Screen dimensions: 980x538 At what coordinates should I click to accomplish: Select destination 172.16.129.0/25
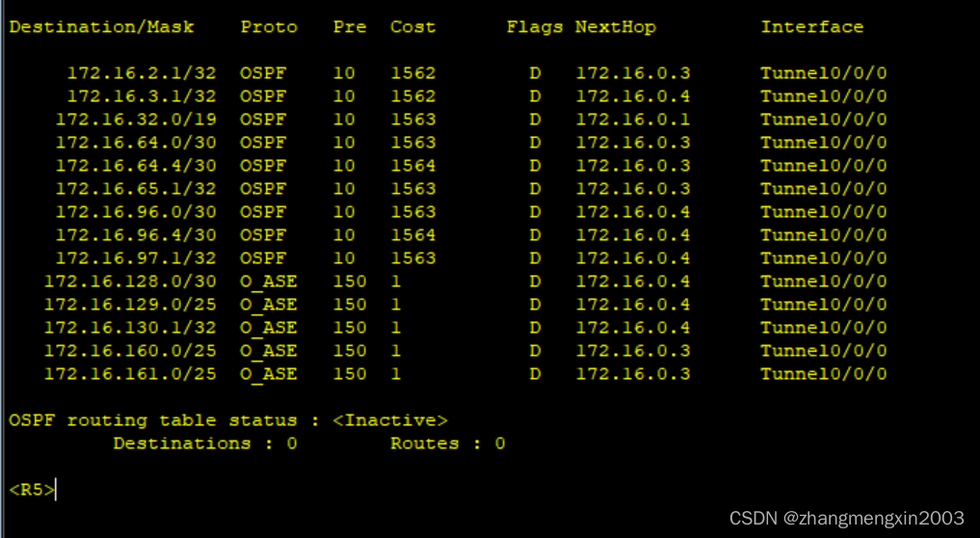130,305
